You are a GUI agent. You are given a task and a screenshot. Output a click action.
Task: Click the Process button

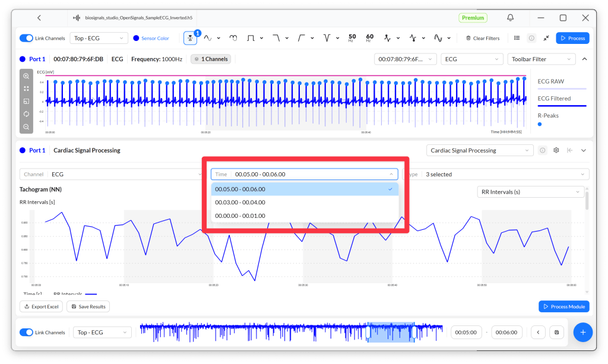coord(573,38)
